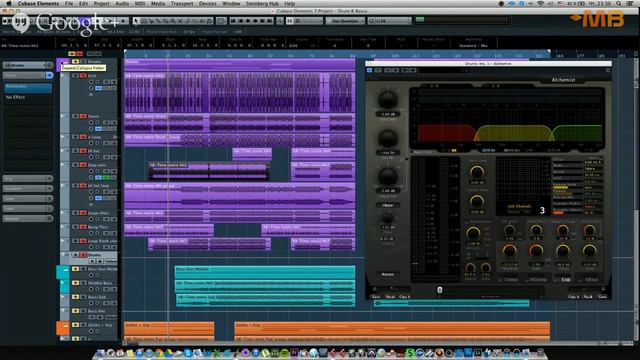Expand the Fader inspector section
The image size is (640, 360).
click(x=28, y=209)
